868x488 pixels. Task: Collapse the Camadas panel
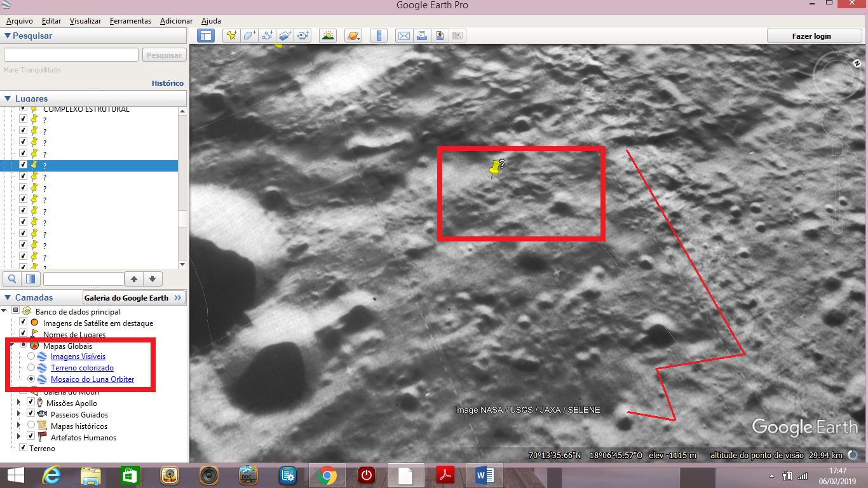tap(8, 297)
